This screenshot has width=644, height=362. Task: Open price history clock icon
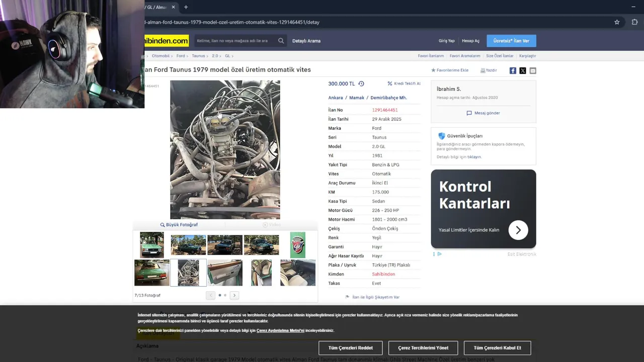(361, 83)
